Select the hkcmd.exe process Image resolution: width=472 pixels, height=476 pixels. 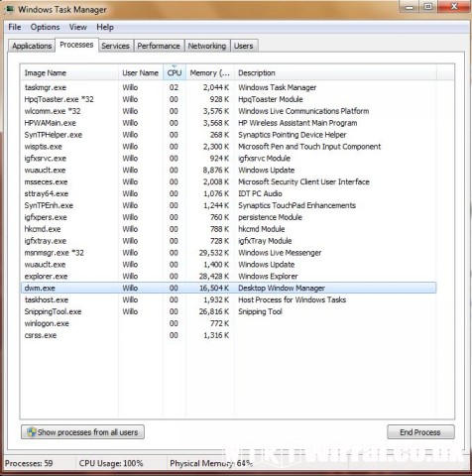click(228, 229)
